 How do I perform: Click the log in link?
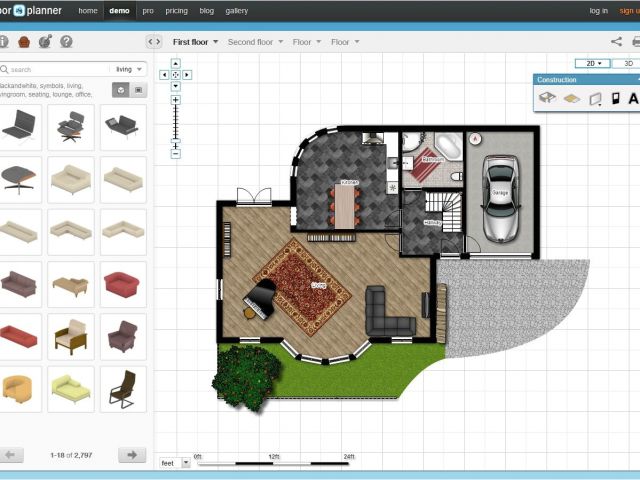(x=598, y=10)
